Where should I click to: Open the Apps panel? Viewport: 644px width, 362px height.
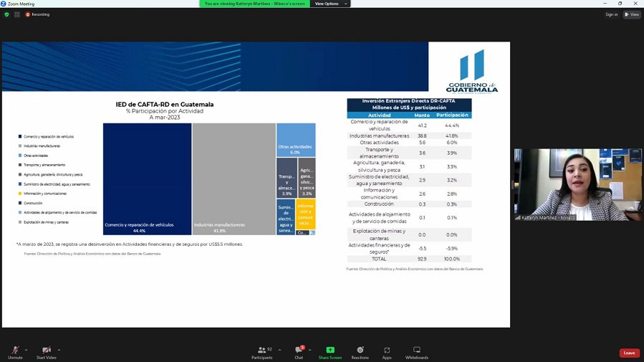click(x=387, y=352)
